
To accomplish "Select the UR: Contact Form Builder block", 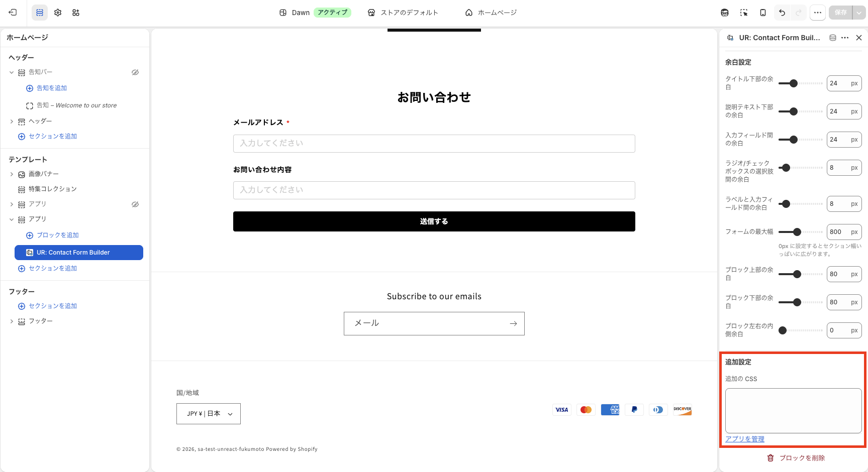I will click(79, 253).
